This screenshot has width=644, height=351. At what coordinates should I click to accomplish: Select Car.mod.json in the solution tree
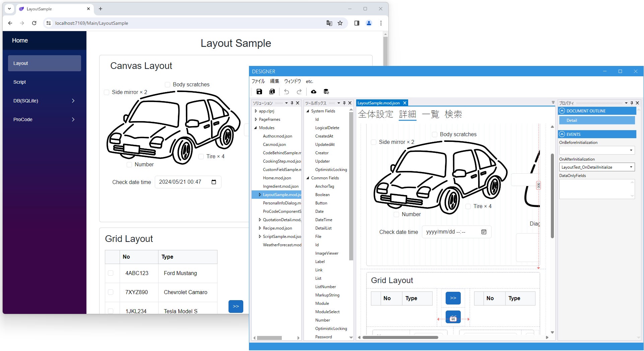click(x=274, y=145)
